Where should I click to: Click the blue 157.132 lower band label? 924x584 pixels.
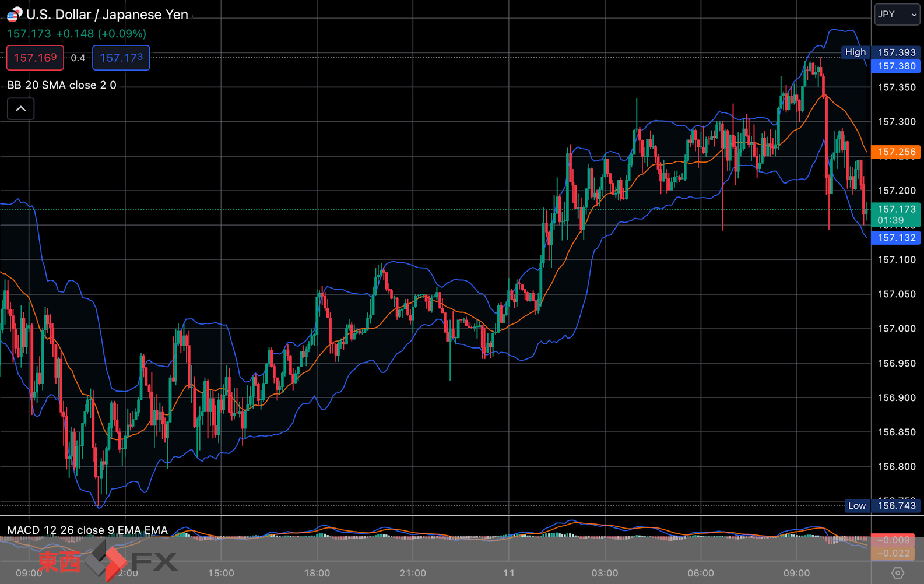coord(896,238)
